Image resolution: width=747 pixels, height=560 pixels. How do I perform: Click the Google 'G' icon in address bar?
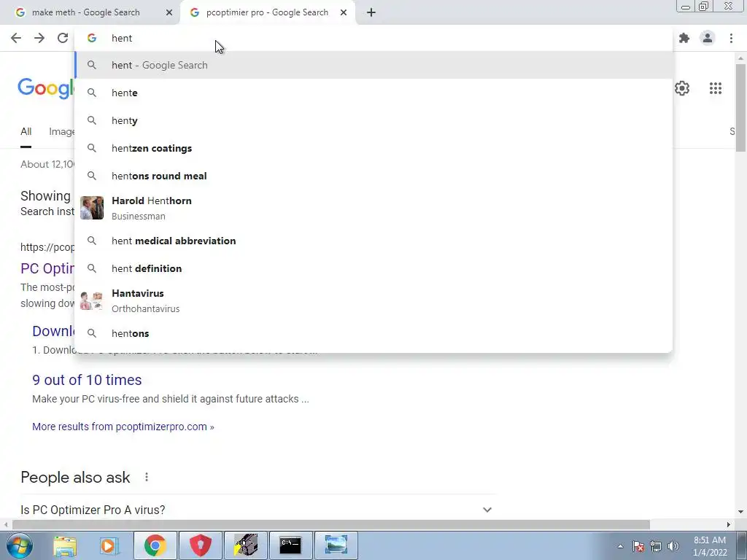click(x=92, y=38)
